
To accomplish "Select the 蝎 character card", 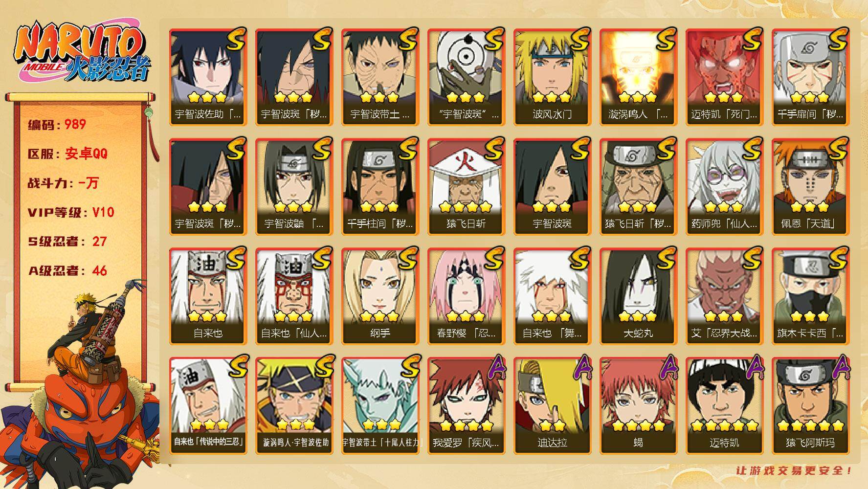I will point(638,405).
